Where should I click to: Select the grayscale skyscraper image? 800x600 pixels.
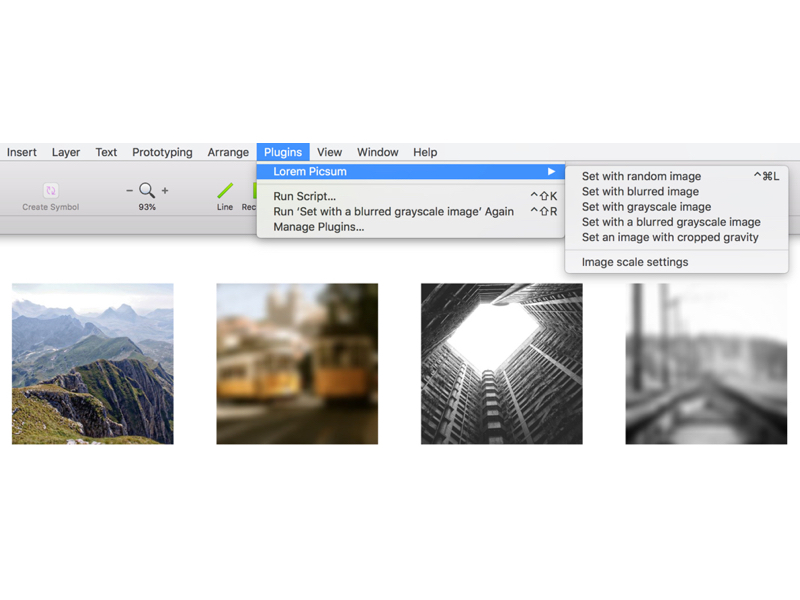click(x=502, y=364)
